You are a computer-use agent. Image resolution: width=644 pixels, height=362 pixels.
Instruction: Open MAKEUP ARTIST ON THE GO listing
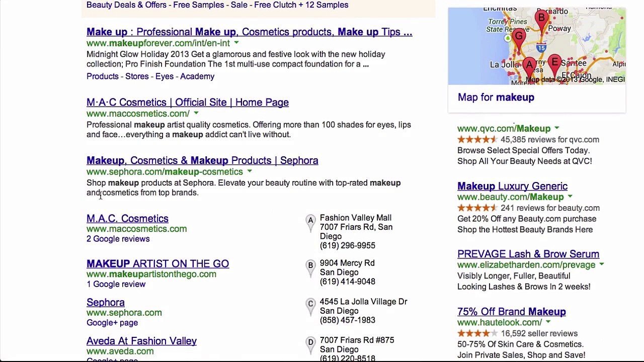tap(157, 264)
